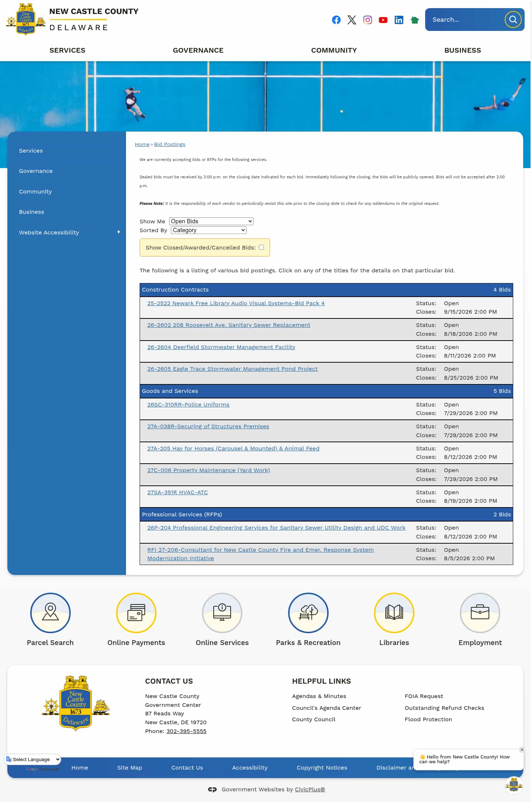Open the X (Twitter) icon
The height and width of the screenshot is (802, 532).
(352, 20)
